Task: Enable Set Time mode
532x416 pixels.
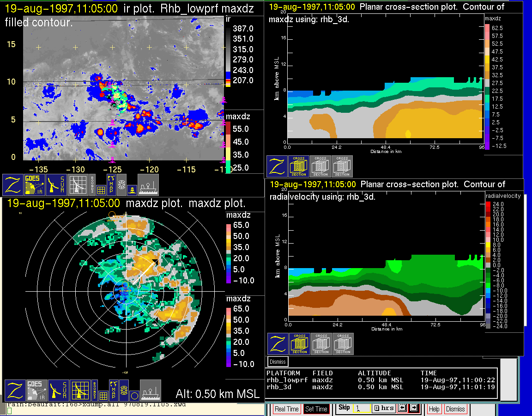Action: pos(316,409)
